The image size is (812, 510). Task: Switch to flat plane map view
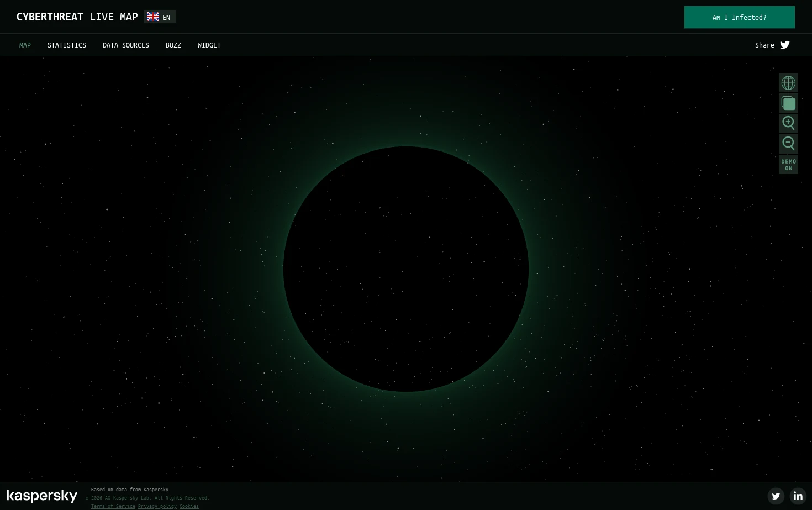pos(788,103)
